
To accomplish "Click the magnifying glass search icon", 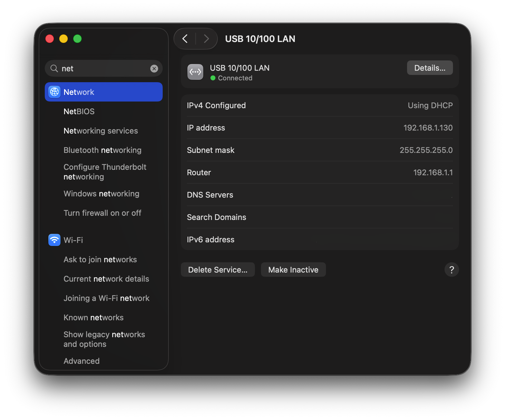I will [54, 69].
